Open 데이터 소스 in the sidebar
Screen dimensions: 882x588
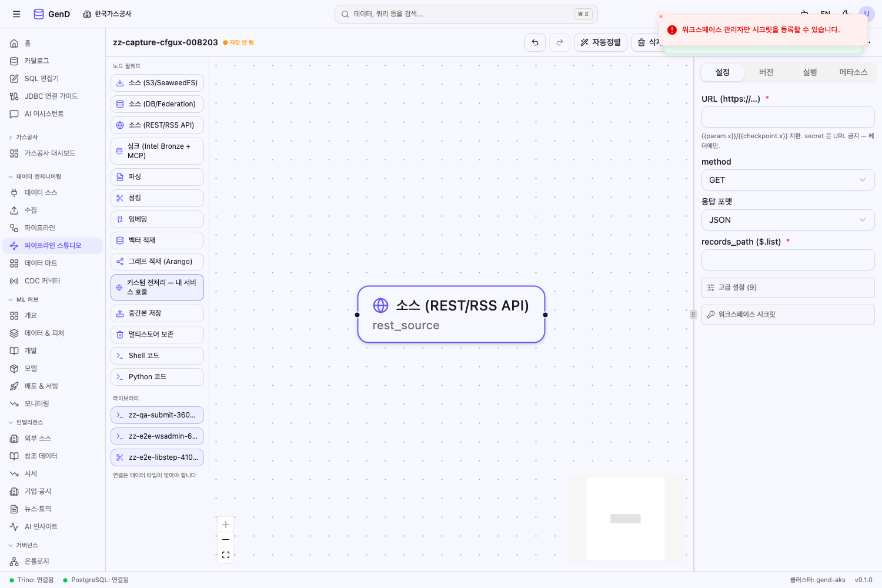click(53, 193)
